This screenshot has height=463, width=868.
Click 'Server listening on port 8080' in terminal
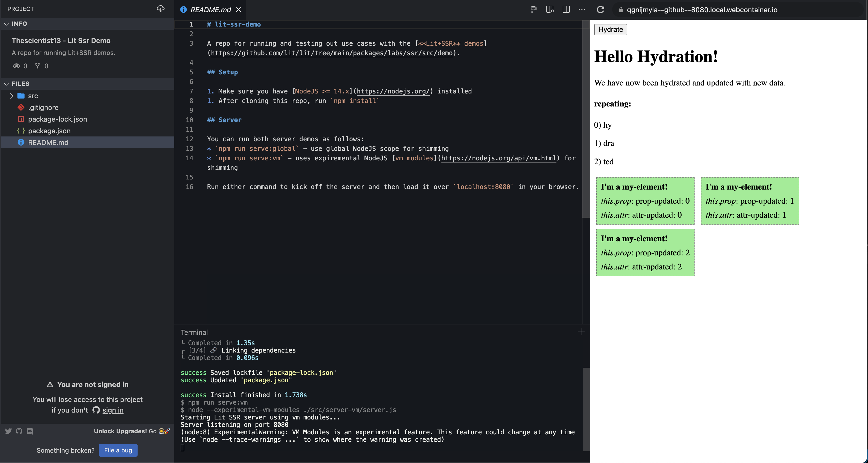[235, 425]
